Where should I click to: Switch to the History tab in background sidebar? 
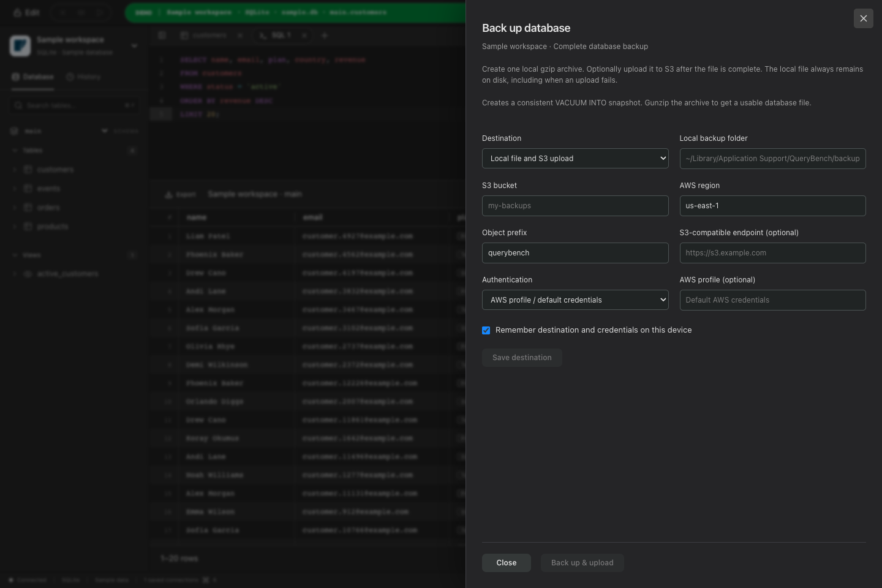pos(83,77)
